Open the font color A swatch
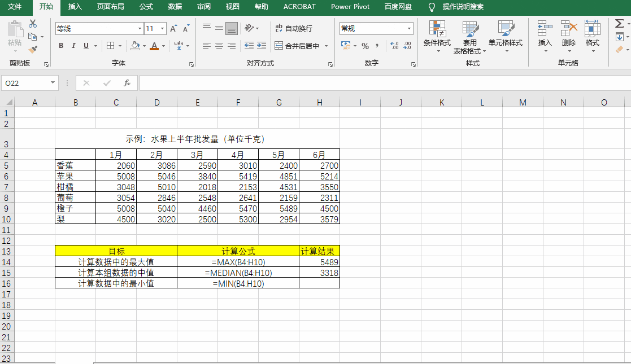Screen dimensions: 631x364 pyautogui.click(x=155, y=46)
